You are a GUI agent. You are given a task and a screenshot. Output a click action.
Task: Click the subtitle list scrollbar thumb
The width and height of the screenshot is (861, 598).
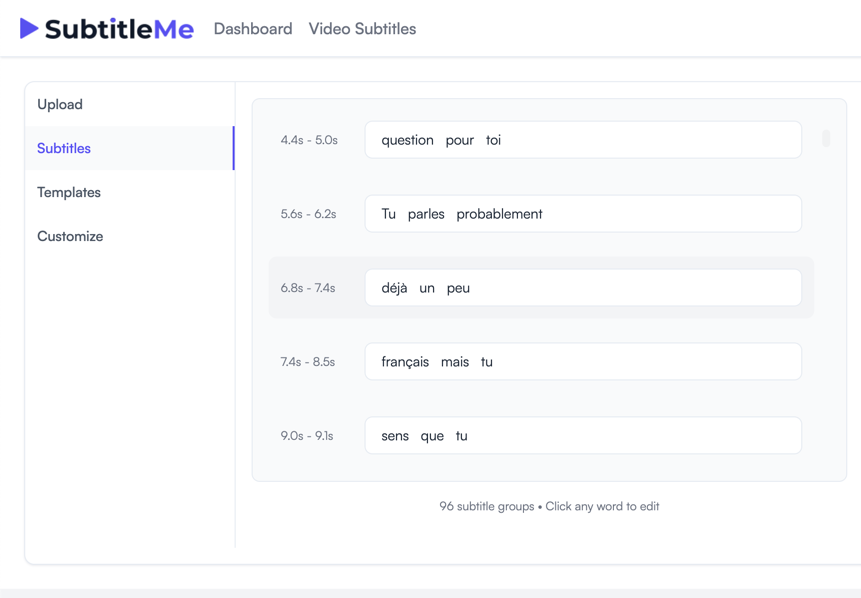pyautogui.click(x=826, y=139)
